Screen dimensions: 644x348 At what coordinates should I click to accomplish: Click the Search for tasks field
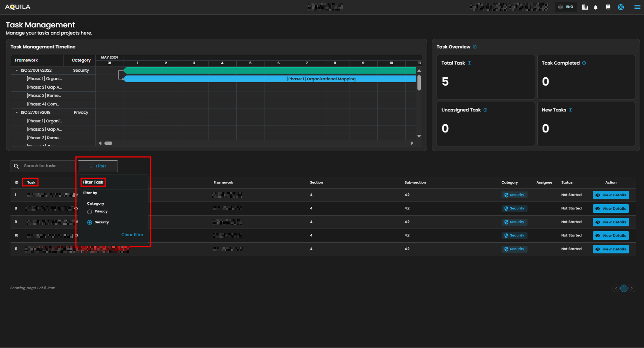(47, 166)
